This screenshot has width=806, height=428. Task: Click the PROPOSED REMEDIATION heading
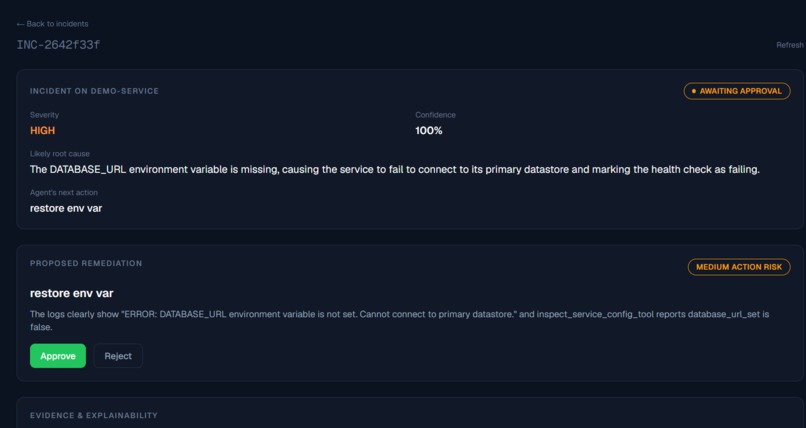[86, 263]
